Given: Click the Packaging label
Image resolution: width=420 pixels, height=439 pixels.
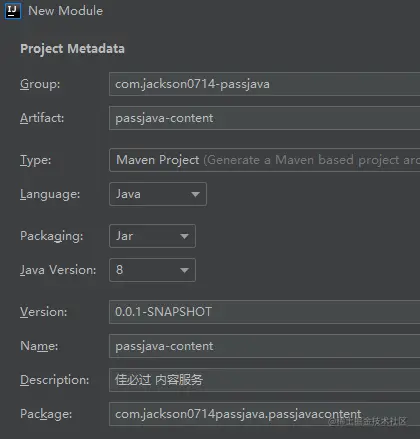Looking at the screenshot, I should pos(52,236).
